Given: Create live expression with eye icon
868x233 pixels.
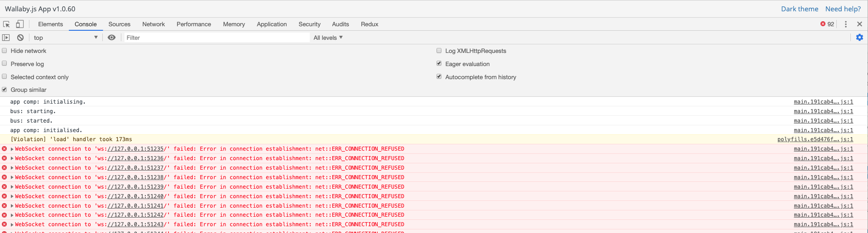Looking at the screenshot, I should pos(111,38).
